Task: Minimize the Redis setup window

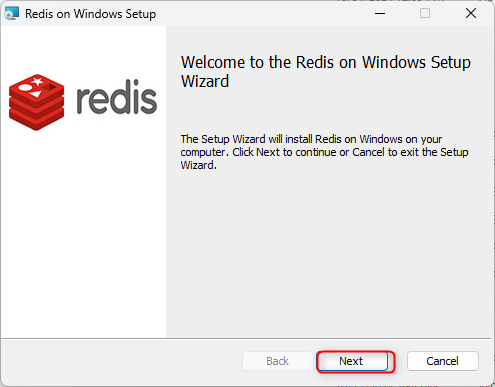Action: (x=380, y=14)
